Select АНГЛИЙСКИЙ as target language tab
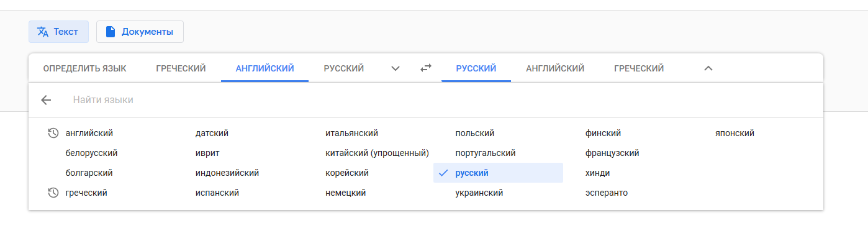This screenshot has height=233, width=868. pos(555,68)
